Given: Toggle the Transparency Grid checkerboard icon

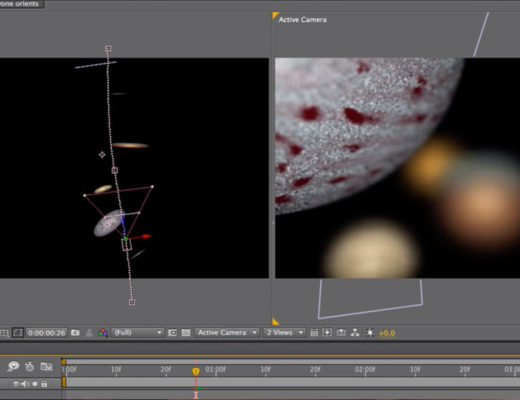Looking at the screenshot, I should [x=186, y=333].
